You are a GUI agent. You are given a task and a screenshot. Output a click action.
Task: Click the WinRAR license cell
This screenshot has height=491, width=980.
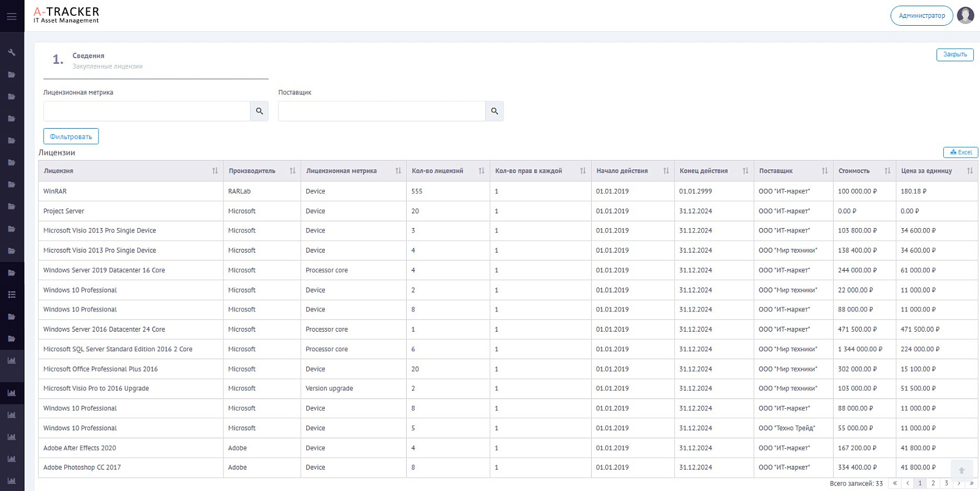coord(130,191)
